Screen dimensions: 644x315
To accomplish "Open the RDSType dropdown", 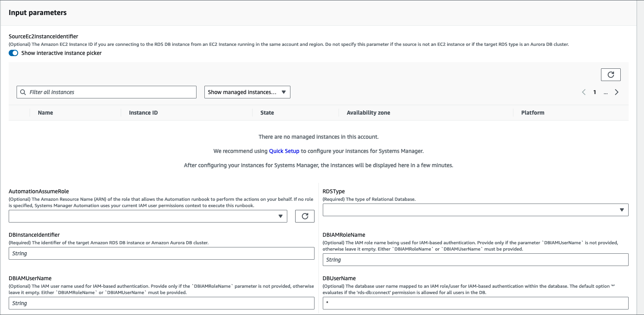I will 475,209.
